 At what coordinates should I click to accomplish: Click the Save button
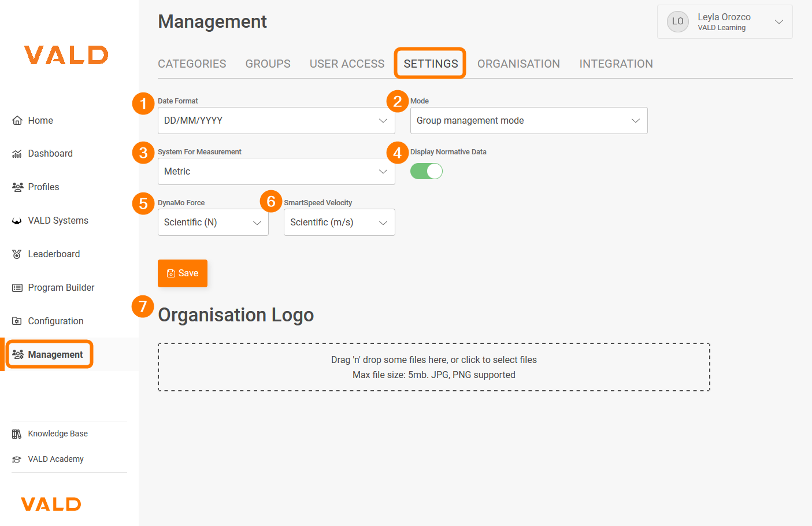coord(183,273)
